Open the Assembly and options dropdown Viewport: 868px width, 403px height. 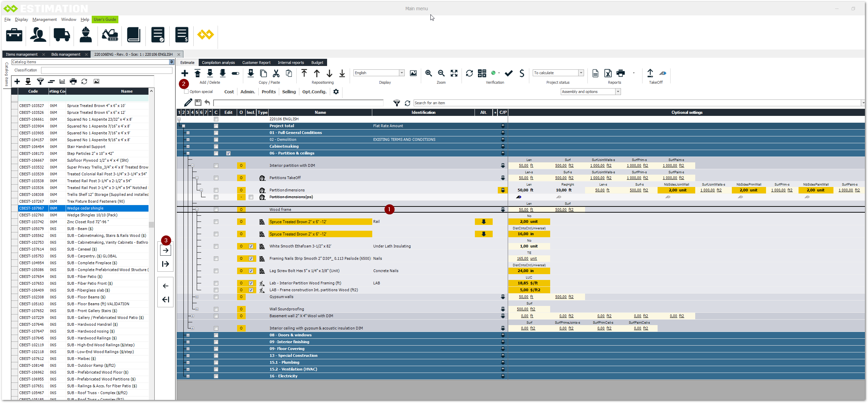618,92
